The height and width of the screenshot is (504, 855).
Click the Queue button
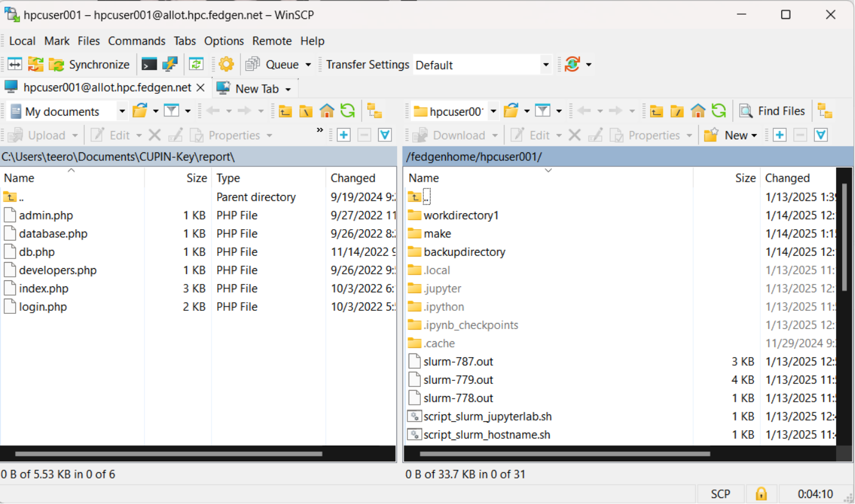(273, 64)
